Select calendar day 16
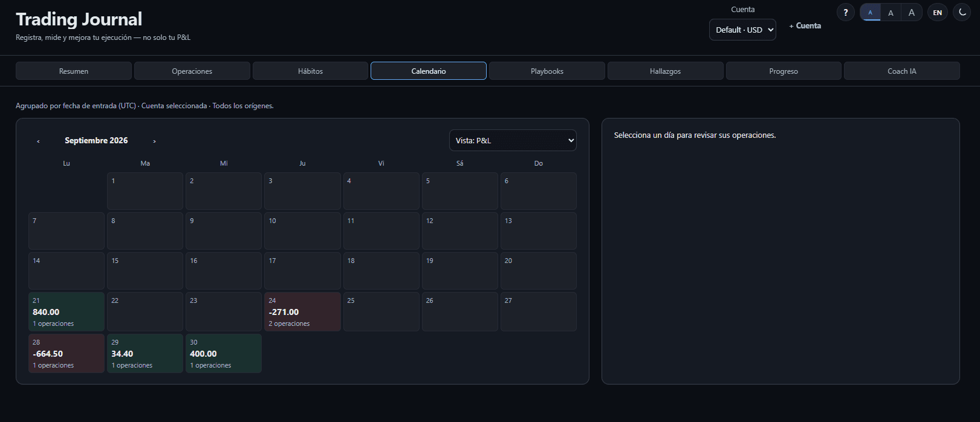This screenshot has height=422, width=980. [x=224, y=271]
